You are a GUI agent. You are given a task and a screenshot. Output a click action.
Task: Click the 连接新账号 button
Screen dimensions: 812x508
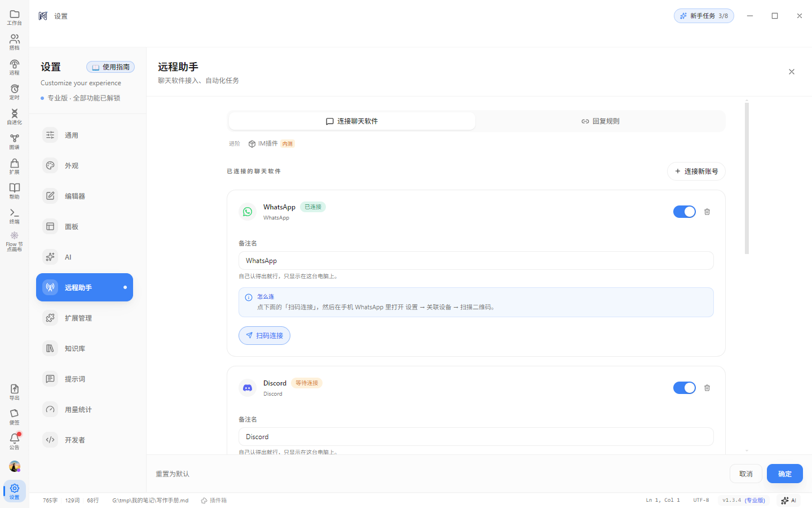tap(696, 172)
